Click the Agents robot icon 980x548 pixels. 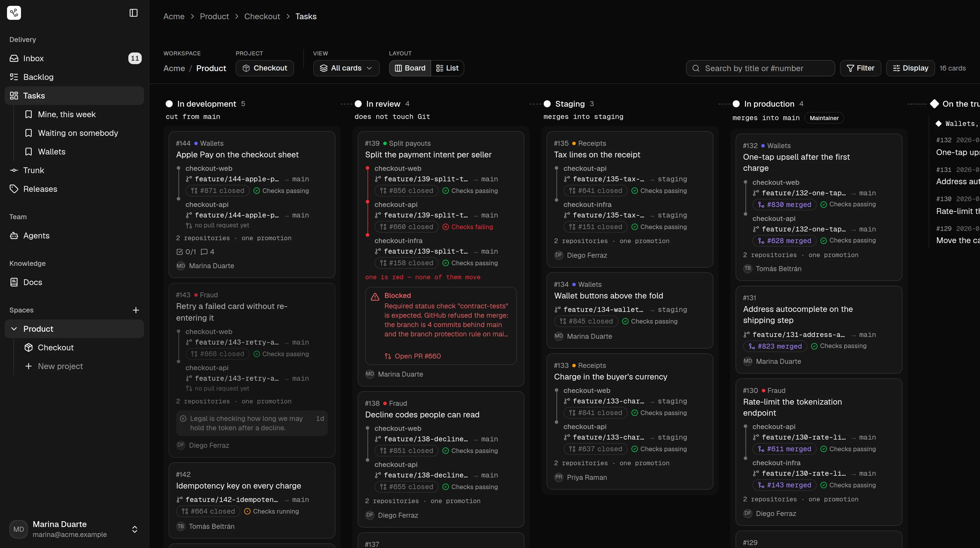(x=14, y=236)
